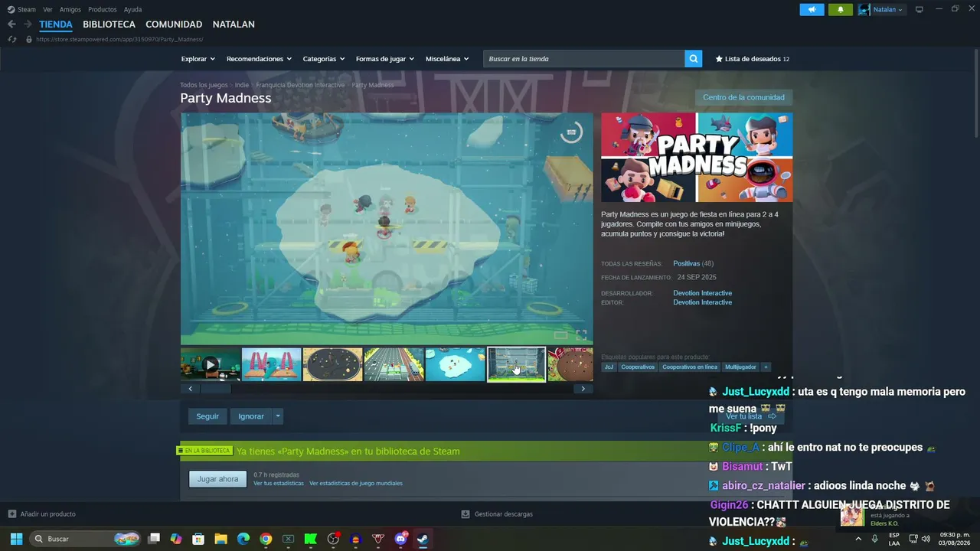Play the trailer video thumbnail
Screen dimensions: 980x551
pyautogui.click(x=211, y=365)
